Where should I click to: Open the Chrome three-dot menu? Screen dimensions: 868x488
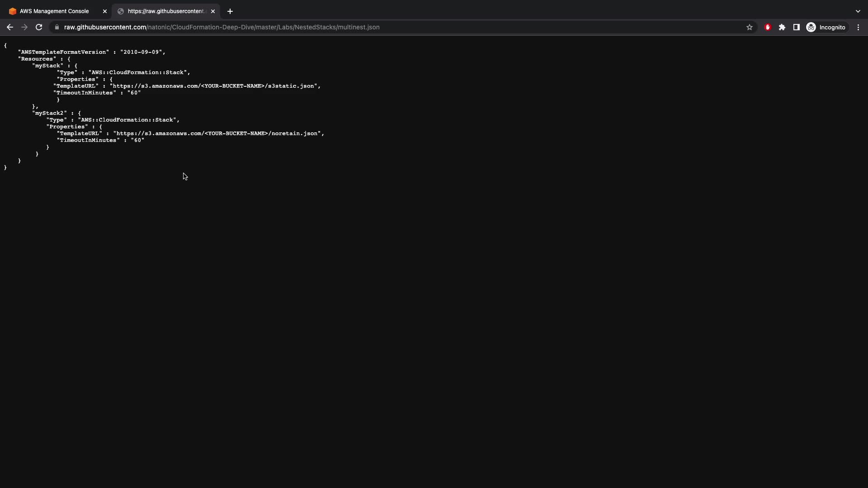point(859,27)
